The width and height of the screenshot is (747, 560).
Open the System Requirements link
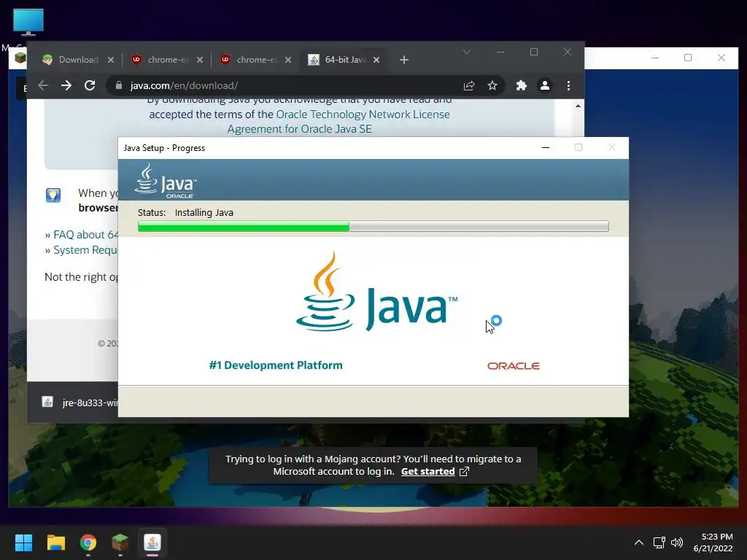[x=86, y=250]
